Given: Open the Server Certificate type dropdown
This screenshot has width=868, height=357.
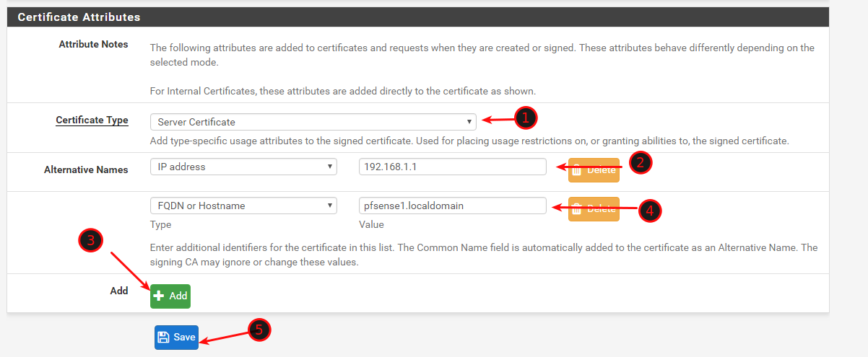Looking at the screenshot, I should tap(313, 122).
